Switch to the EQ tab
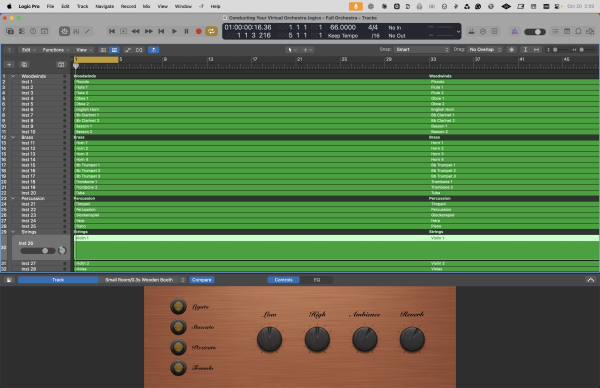The height and width of the screenshot is (388, 600). click(317, 280)
